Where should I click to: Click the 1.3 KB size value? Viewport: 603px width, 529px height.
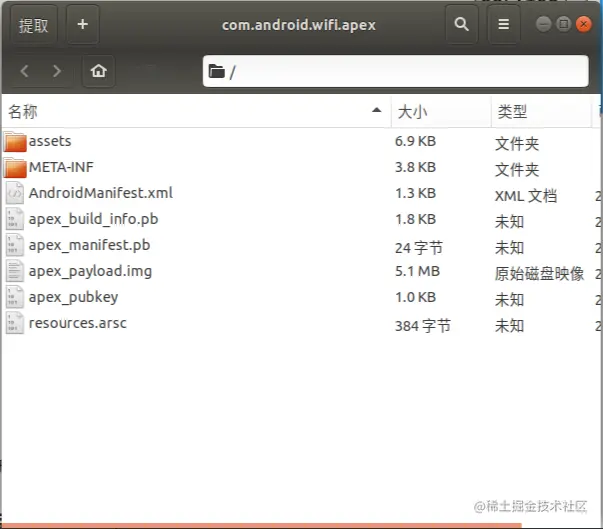tap(415, 193)
